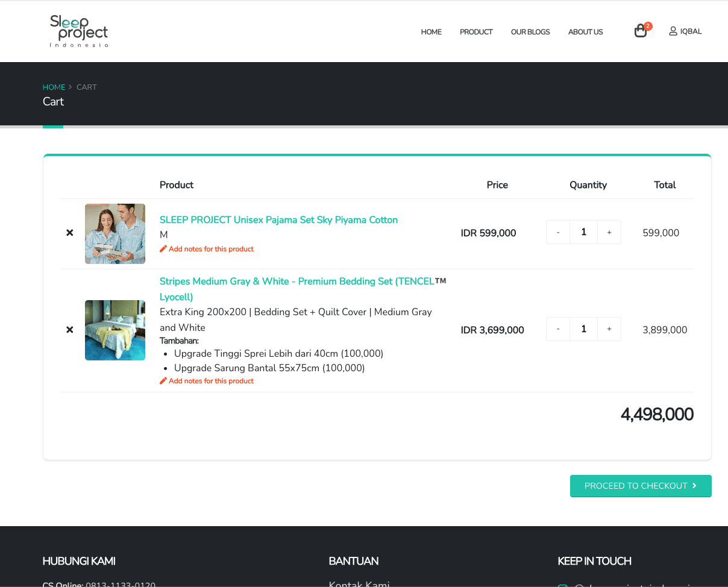Remove the Stripes Bedding Set from cart

tap(70, 330)
